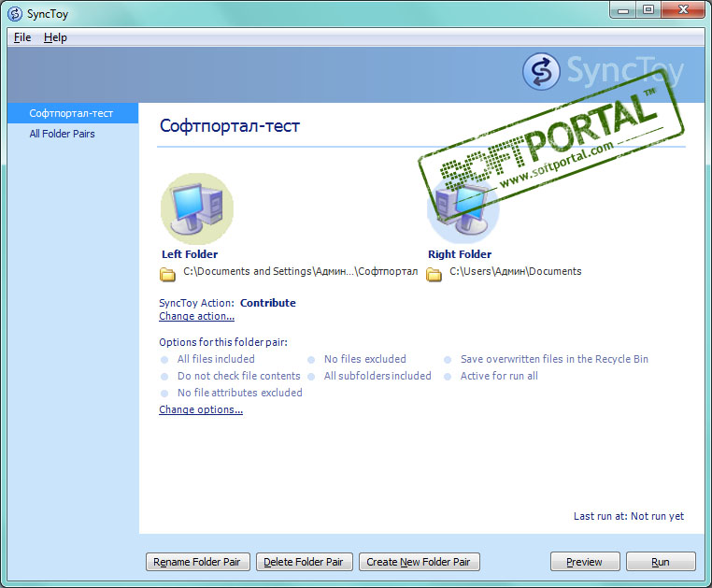Screen dimensions: 712x588
Task: Click the Left Folder heading
Action: [x=190, y=254]
